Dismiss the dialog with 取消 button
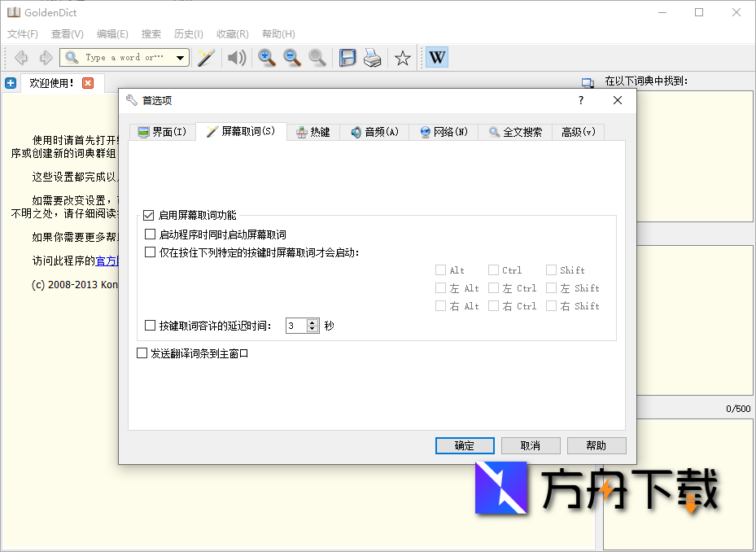The height and width of the screenshot is (552, 756). 531,445
